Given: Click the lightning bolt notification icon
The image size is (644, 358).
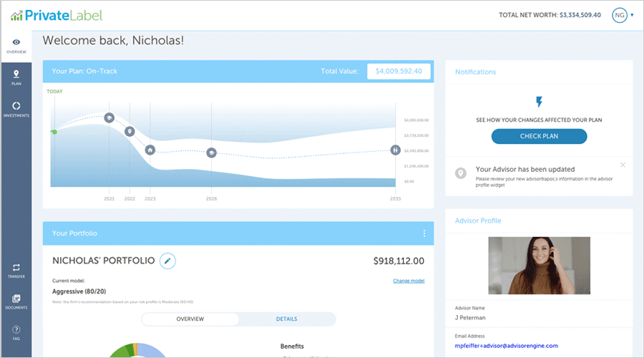Looking at the screenshot, I should point(539,102).
